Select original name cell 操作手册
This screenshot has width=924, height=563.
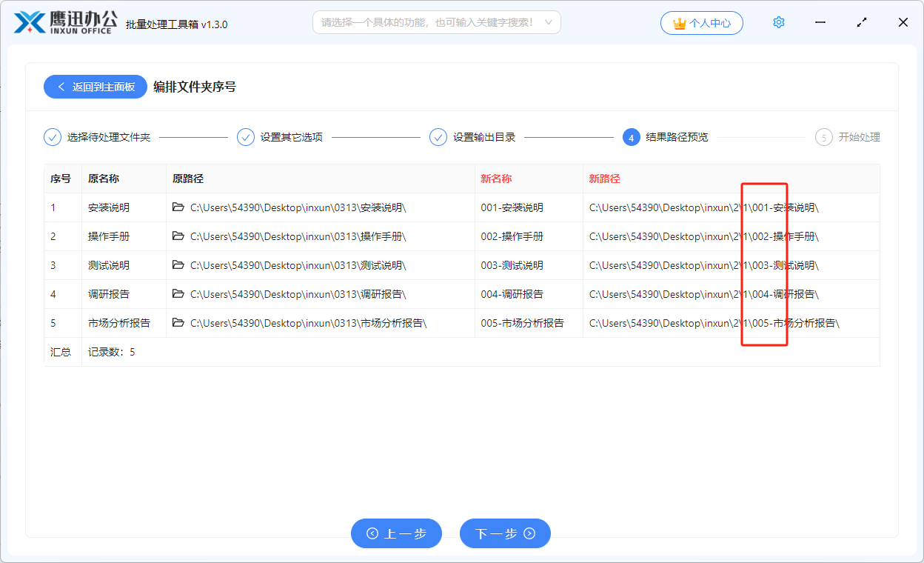[109, 236]
